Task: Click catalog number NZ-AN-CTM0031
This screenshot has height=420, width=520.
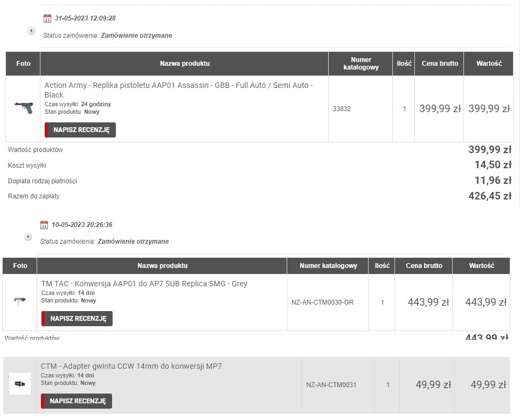Action: [x=331, y=385]
